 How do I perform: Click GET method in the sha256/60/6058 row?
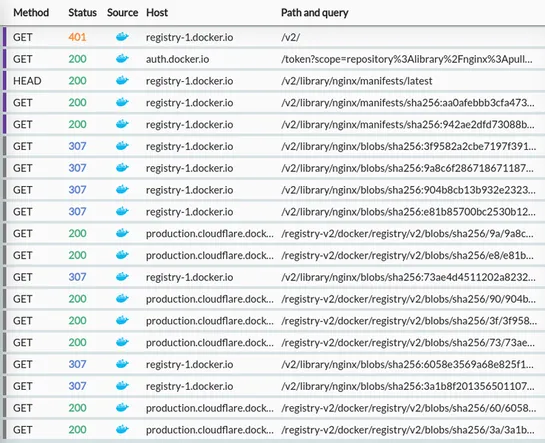(23, 408)
